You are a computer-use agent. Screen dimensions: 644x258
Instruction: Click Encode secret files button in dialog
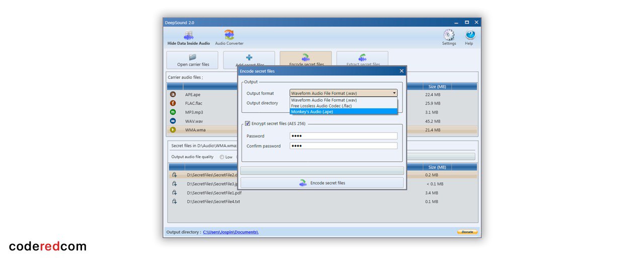(322, 183)
